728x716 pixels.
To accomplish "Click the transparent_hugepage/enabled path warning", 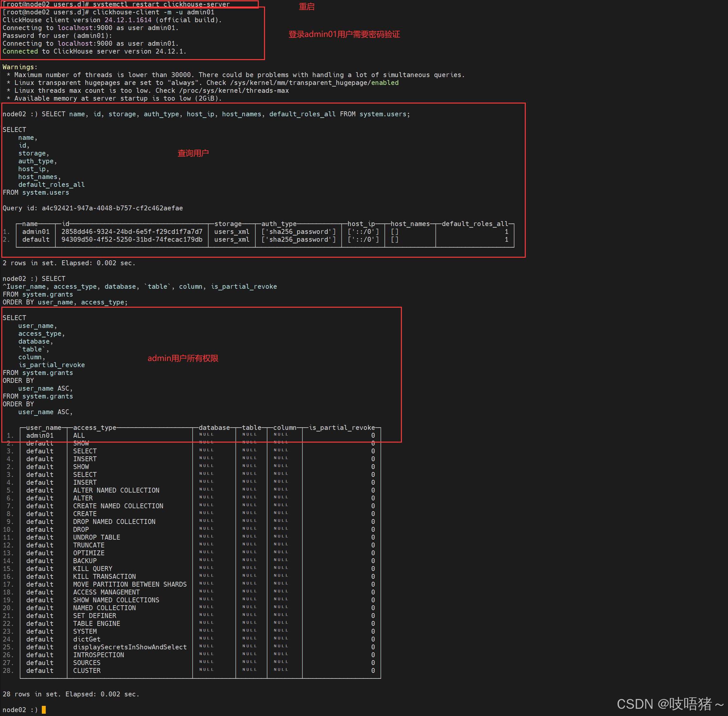I will coord(314,83).
